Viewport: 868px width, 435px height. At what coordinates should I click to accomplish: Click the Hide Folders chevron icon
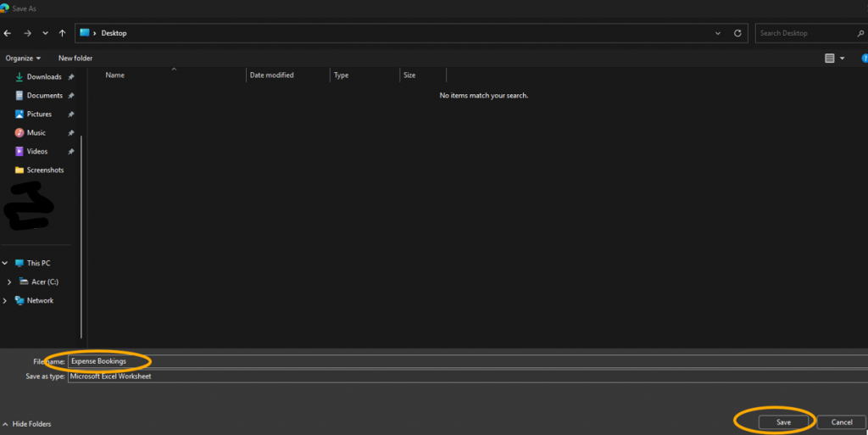point(5,424)
